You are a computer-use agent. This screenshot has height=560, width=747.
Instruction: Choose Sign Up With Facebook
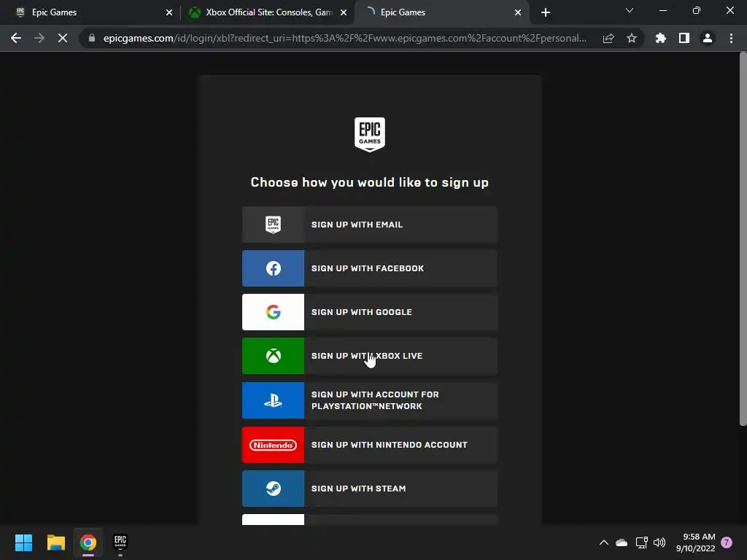[x=370, y=268]
